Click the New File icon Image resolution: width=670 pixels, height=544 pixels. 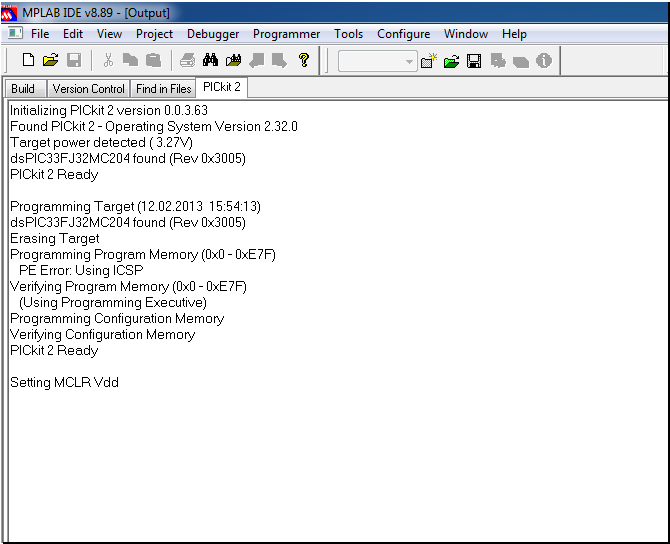point(28,60)
